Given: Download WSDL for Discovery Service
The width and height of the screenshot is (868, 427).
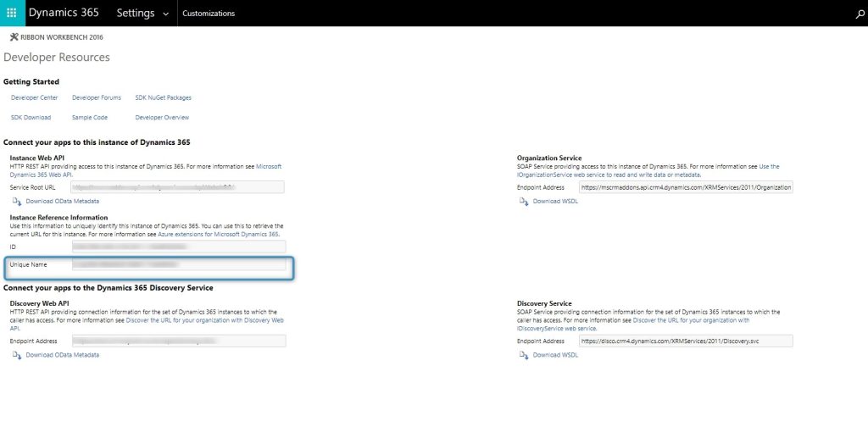Looking at the screenshot, I should click(555, 355).
